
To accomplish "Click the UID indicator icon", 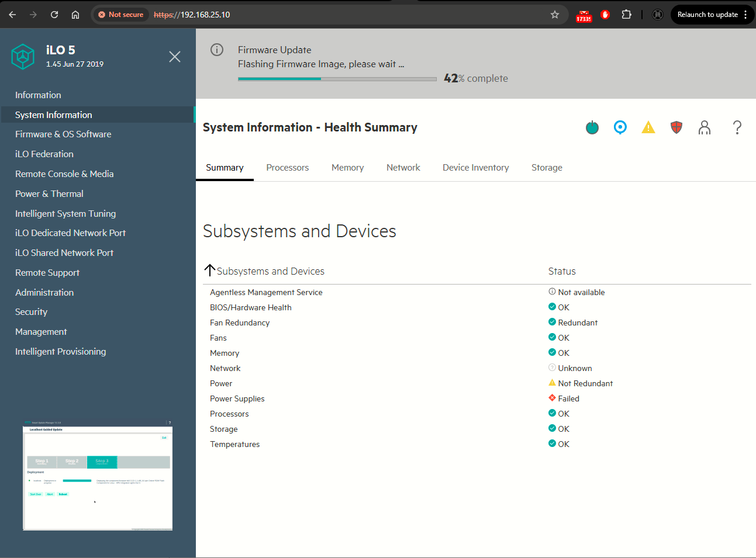I will tap(620, 127).
